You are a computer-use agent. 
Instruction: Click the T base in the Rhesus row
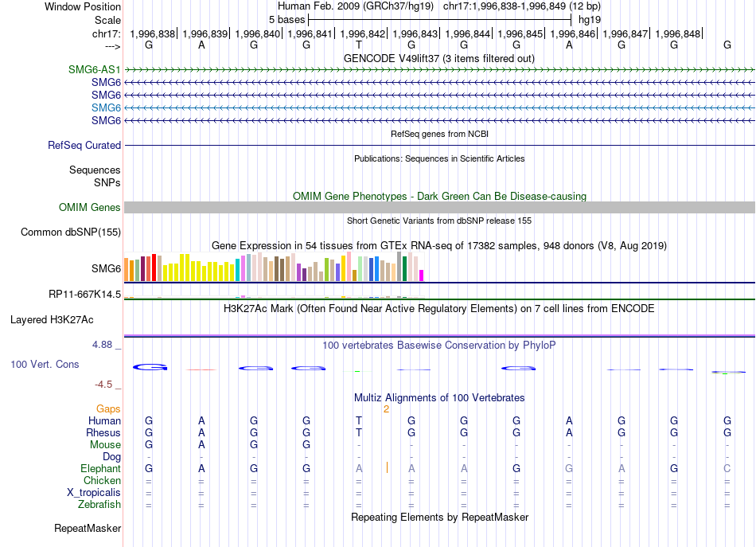pyautogui.click(x=359, y=432)
